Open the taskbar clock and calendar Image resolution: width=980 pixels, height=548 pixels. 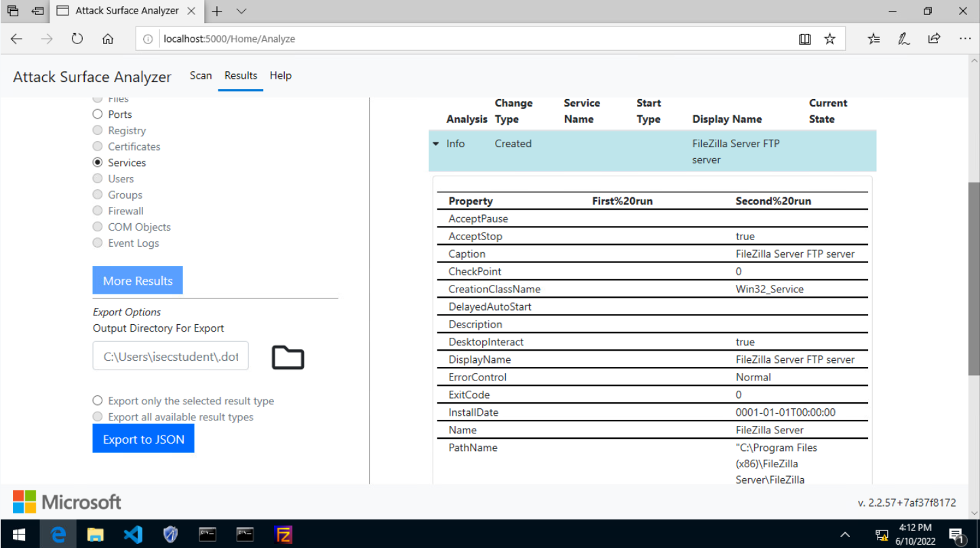[915, 534]
